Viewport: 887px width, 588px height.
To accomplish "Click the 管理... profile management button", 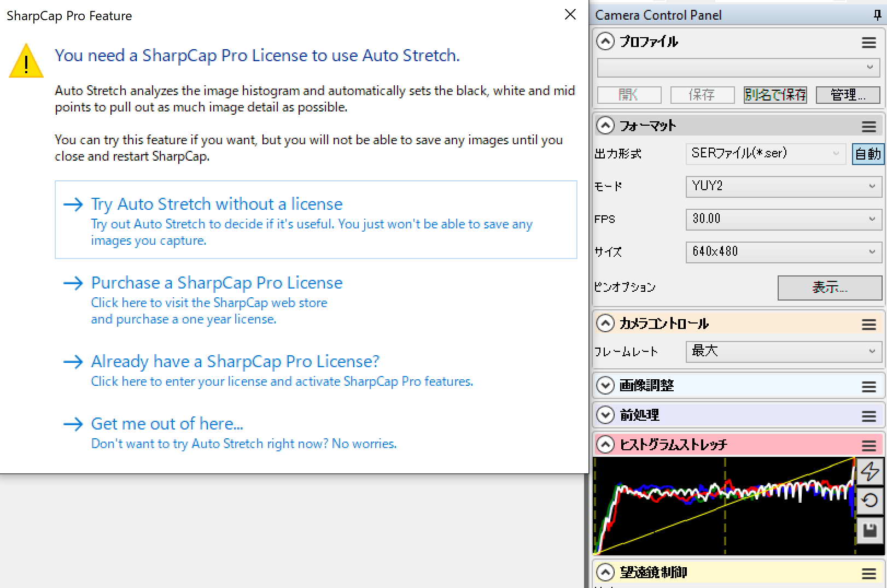I will click(x=848, y=95).
